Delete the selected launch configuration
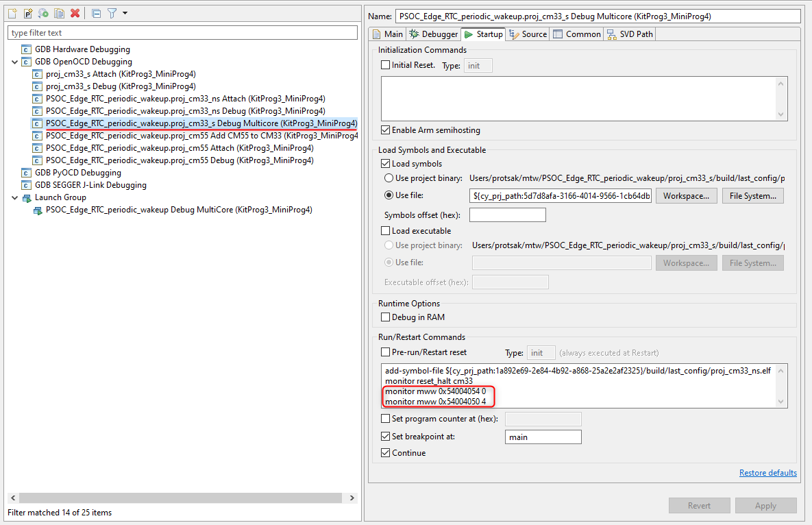812x525 pixels. tap(75, 13)
